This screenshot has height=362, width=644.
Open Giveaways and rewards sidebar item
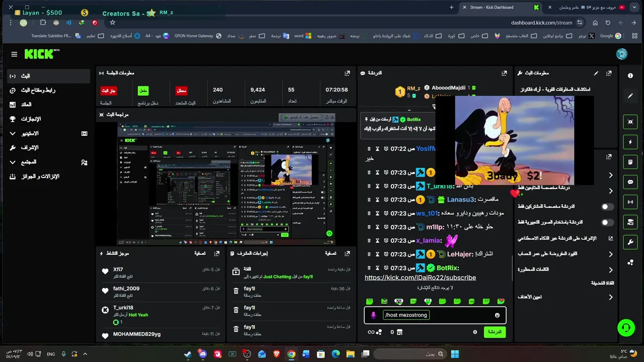[48, 176]
